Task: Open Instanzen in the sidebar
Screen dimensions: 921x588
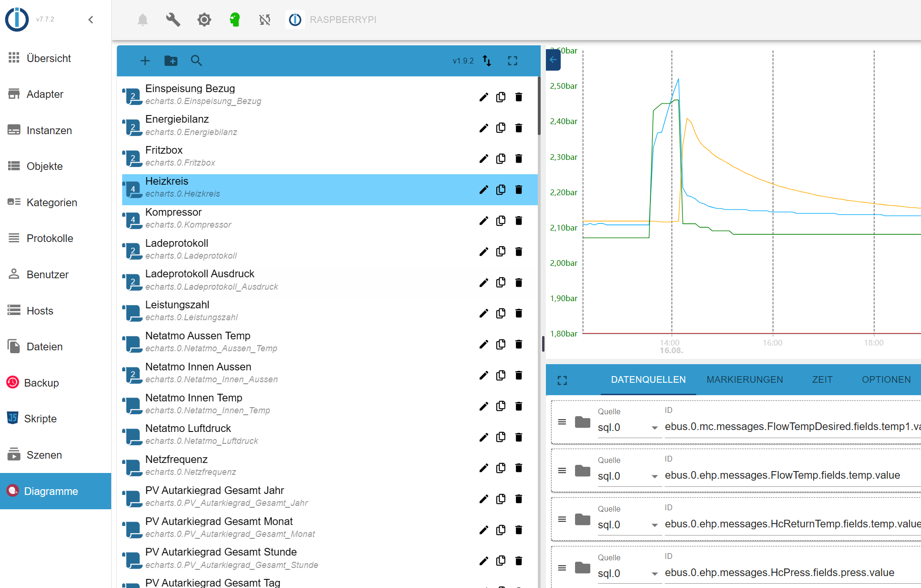Action: 55,130
